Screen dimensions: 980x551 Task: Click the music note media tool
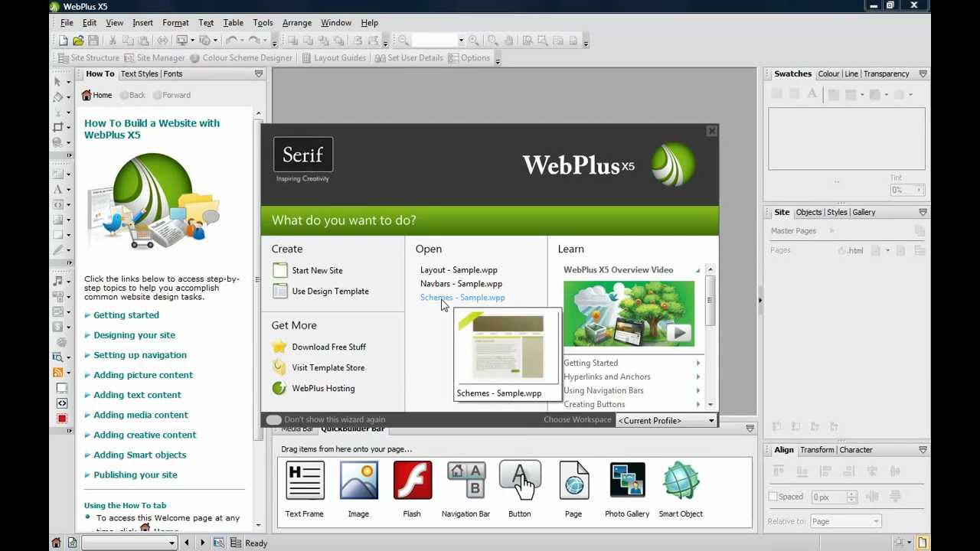click(x=58, y=281)
